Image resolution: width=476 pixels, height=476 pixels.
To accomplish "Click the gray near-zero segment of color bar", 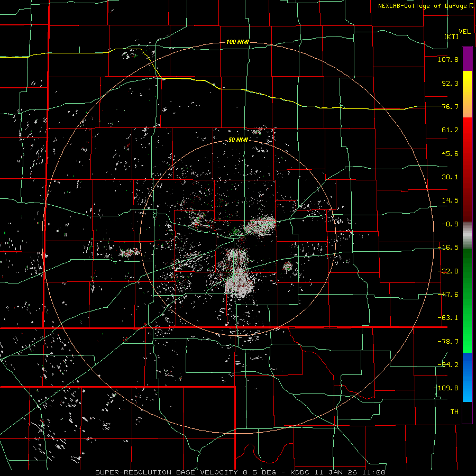I will pyautogui.click(x=467, y=235).
